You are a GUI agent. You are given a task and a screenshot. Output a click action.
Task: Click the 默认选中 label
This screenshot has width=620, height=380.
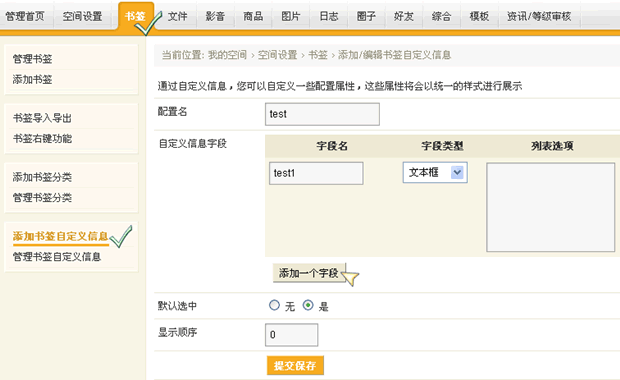[x=177, y=306]
